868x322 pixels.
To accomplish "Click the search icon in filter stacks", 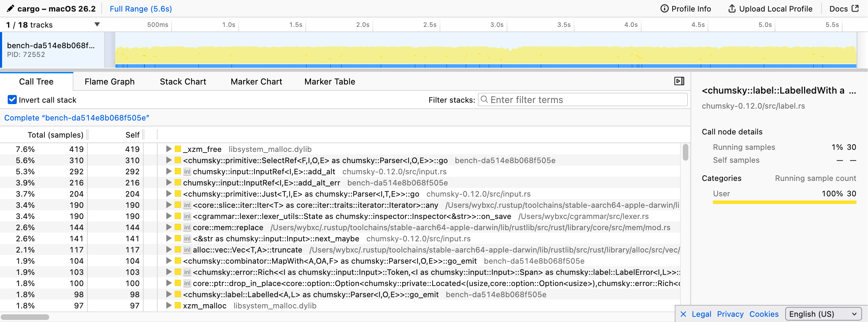I will point(484,100).
